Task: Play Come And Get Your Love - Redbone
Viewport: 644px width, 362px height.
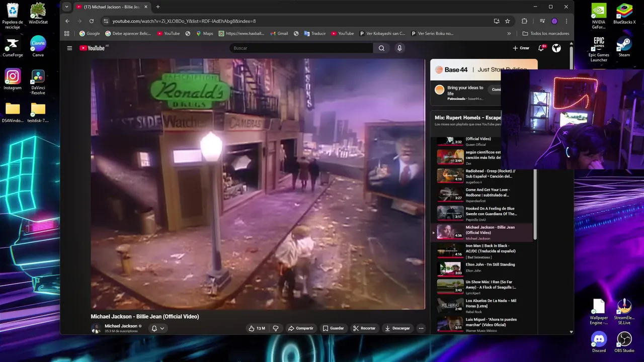Action: pos(482,195)
